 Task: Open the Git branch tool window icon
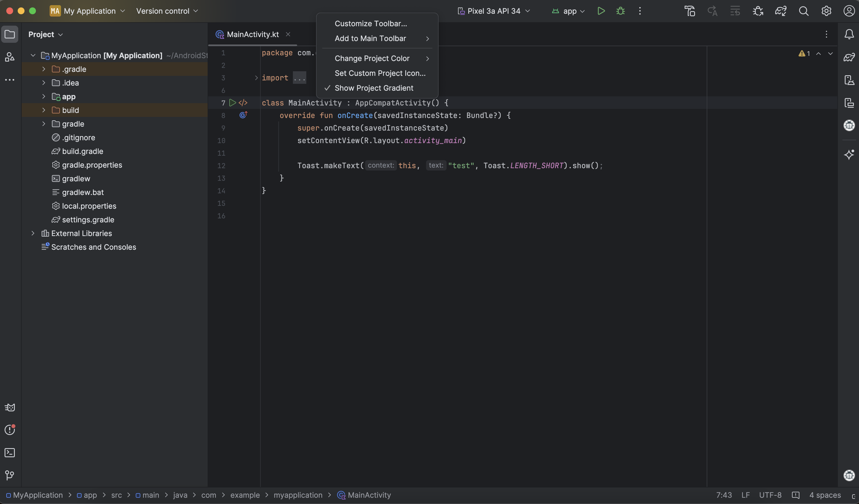[x=9, y=475]
